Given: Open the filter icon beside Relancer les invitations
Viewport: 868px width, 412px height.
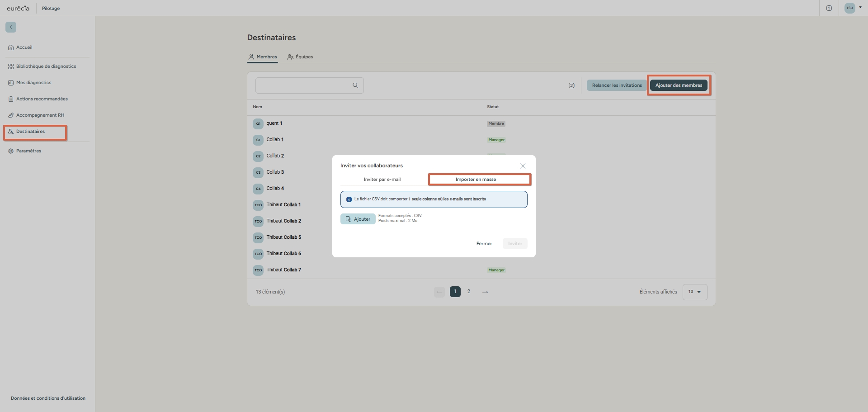Looking at the screenshot, I should click(x=571, y=85).
